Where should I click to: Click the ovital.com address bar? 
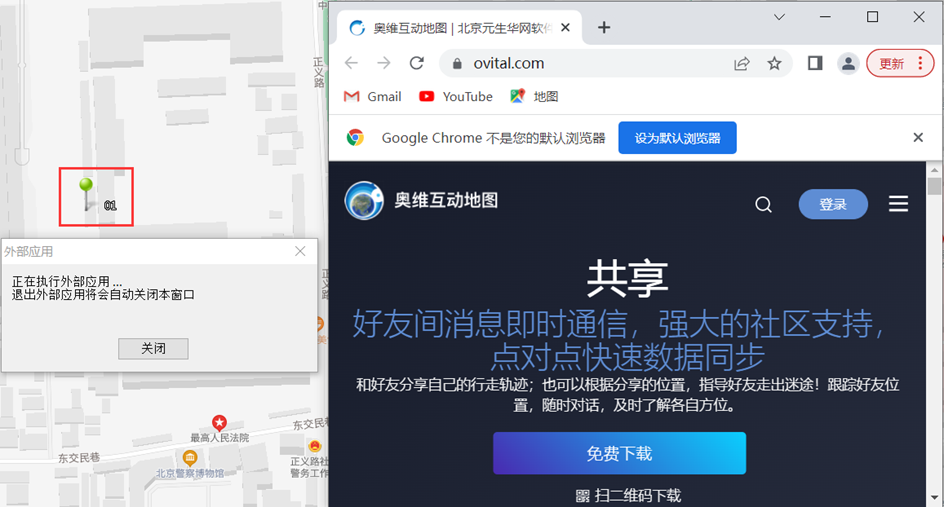click(580, 63)
